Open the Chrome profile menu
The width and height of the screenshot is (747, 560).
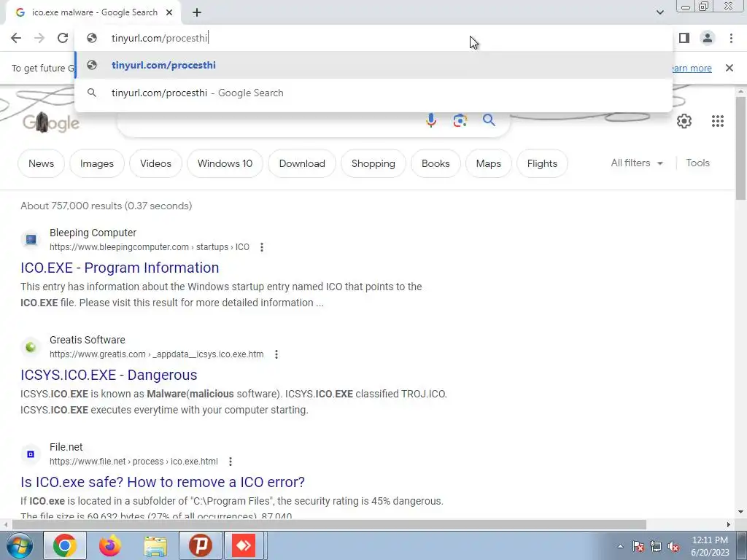(x=708, y=38)
